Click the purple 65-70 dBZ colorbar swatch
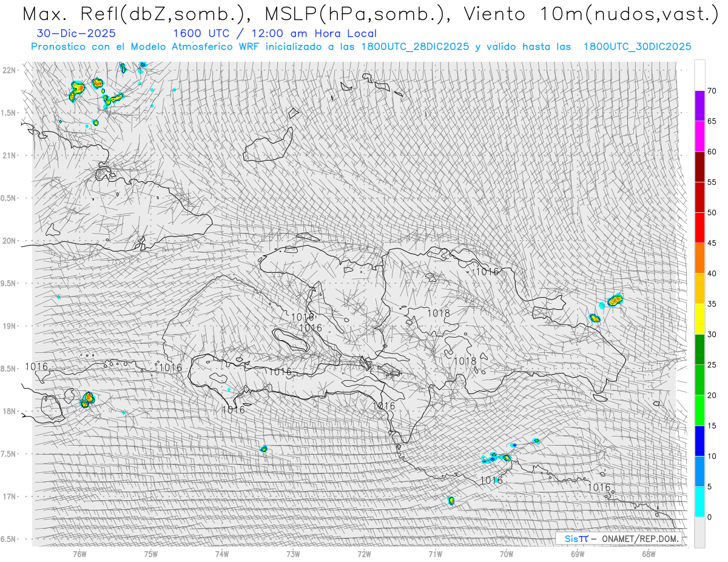 tap(699, 106)
